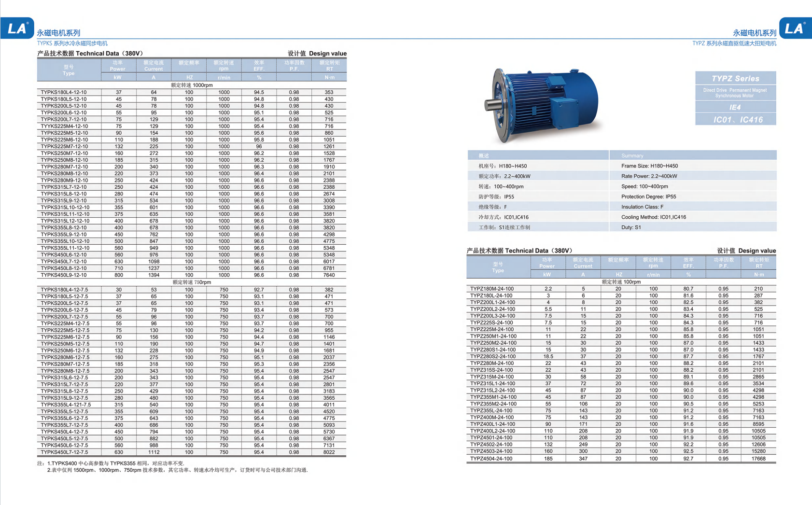Click the TYPKS 系列水冷永磁同步电机 subtitle
Screen dimensions: 812x505
coord(72,43)
